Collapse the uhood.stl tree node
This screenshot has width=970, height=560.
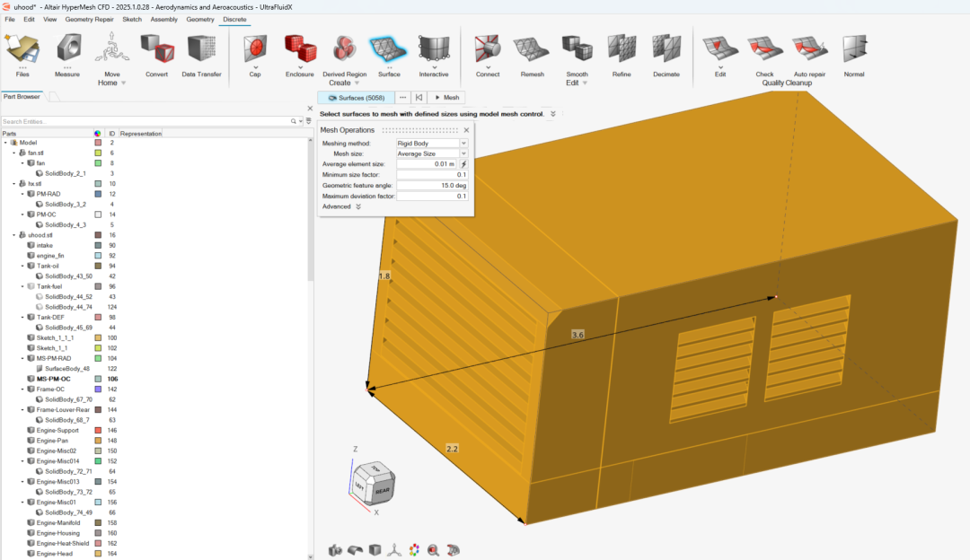pyautogui.click(x=14, y=235)
